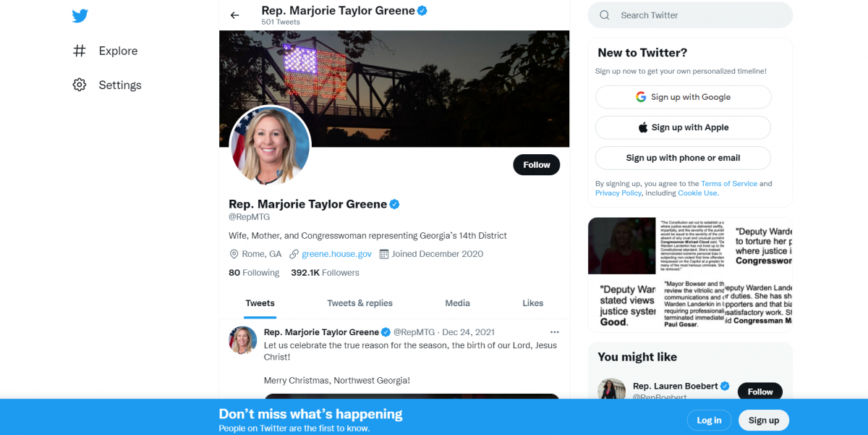Follow Rep. Lauren Boebert suggestion
Screen dimensions: 868x435
(x=759, y=392)
